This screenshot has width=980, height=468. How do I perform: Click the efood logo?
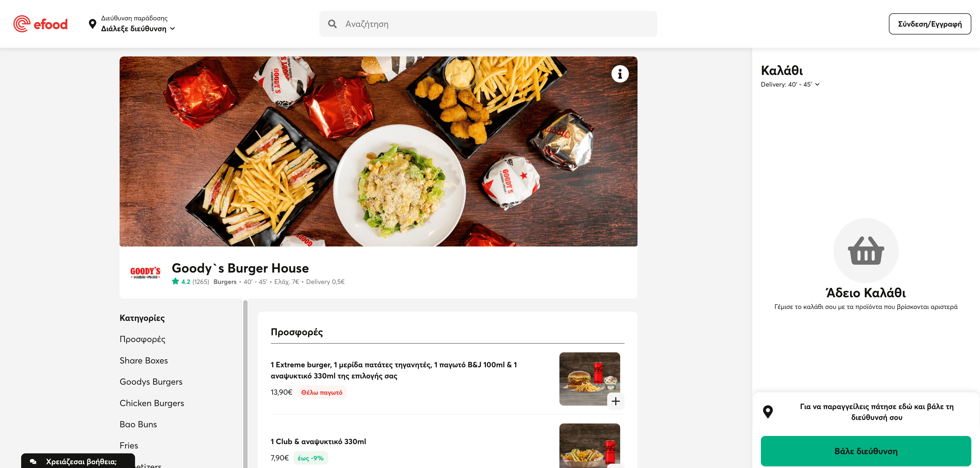[x=40, y=24]
